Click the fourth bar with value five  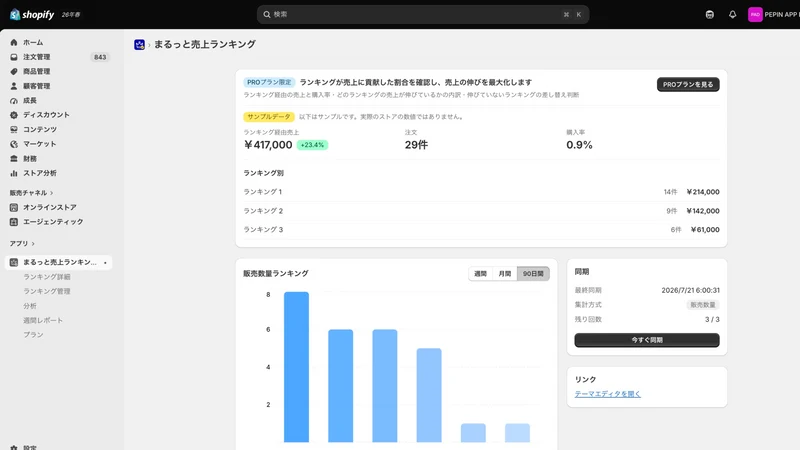[x=429, y=395]
